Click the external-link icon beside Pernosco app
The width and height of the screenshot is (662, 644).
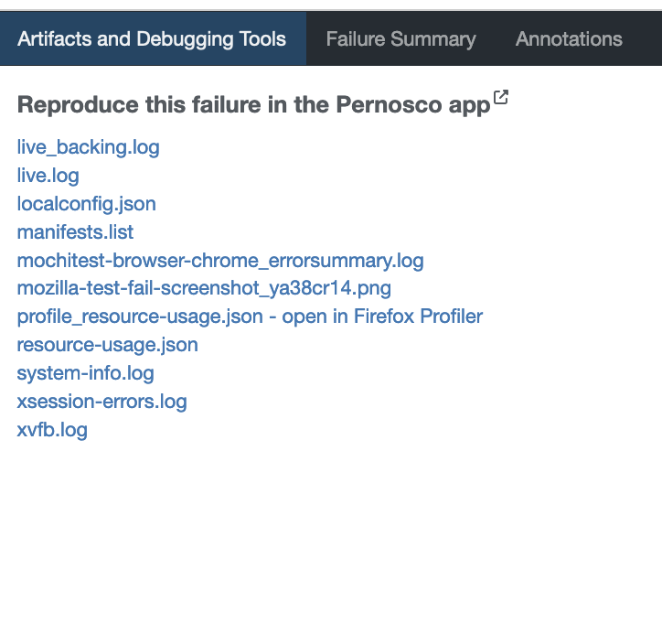(x=500, y=98)
